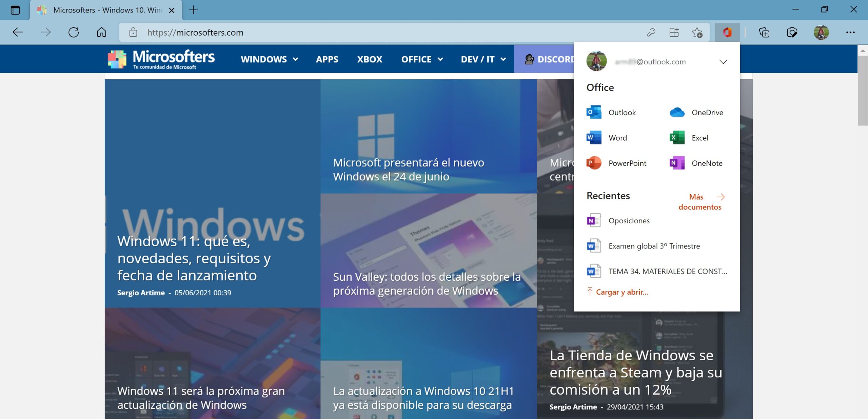Open OneDrive from the Office popup
Image resolution: width=868 pixels, height=419 pixels.
click(707, 112)
